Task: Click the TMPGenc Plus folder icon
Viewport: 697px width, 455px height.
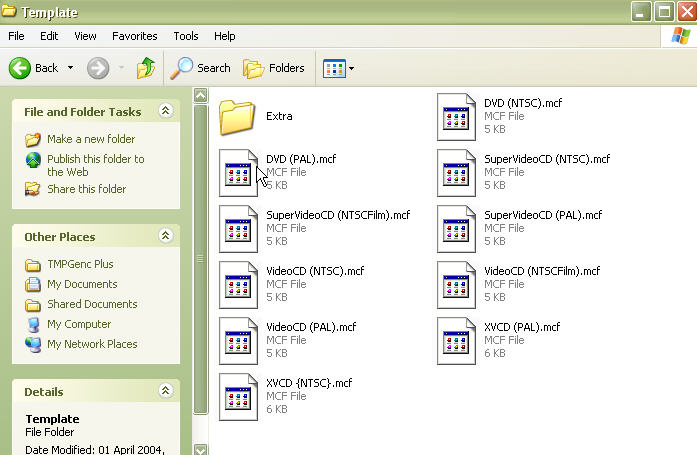Action: pos(33,265)
